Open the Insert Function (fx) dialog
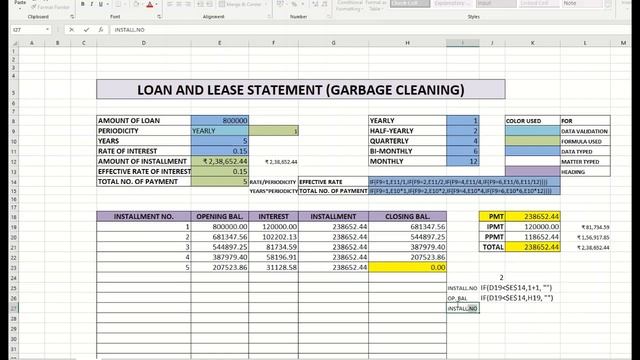This screenshot has width=640, height=360. (x=100, y=30)
